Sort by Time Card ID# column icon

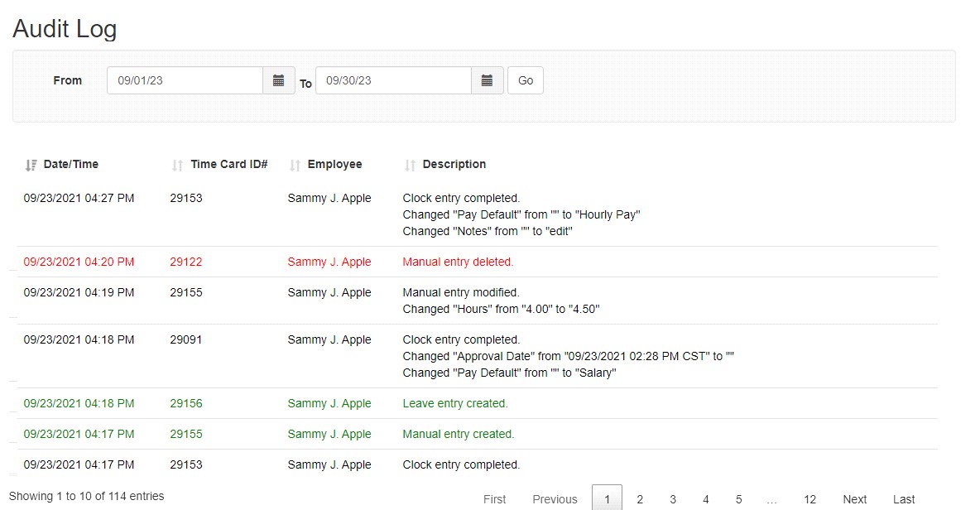point(177,165)
